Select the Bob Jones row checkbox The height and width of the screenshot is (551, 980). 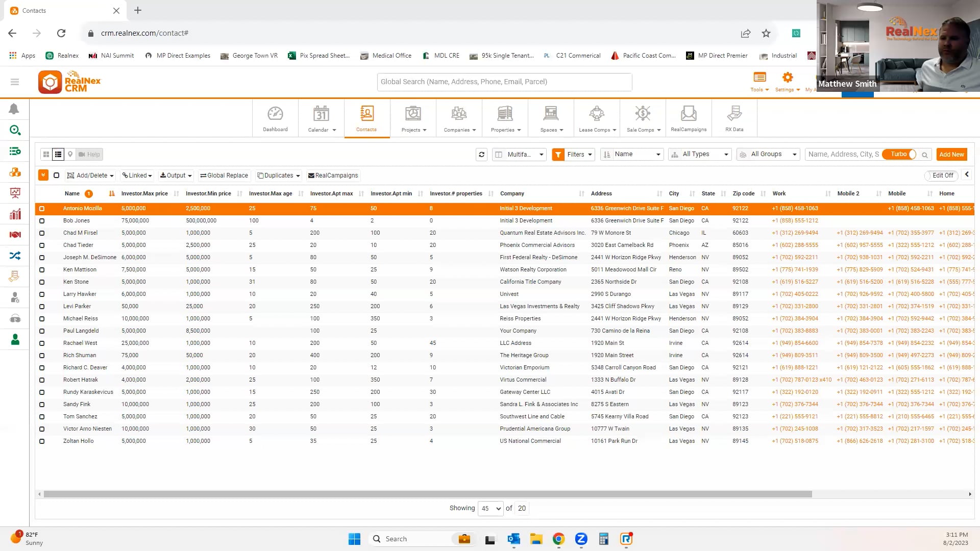pyautogui.click(x=42, y=221)
